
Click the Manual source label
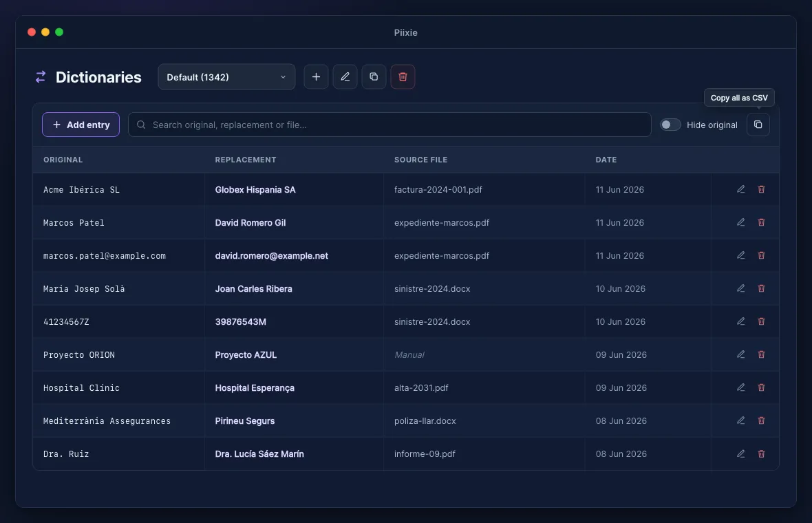409,354
